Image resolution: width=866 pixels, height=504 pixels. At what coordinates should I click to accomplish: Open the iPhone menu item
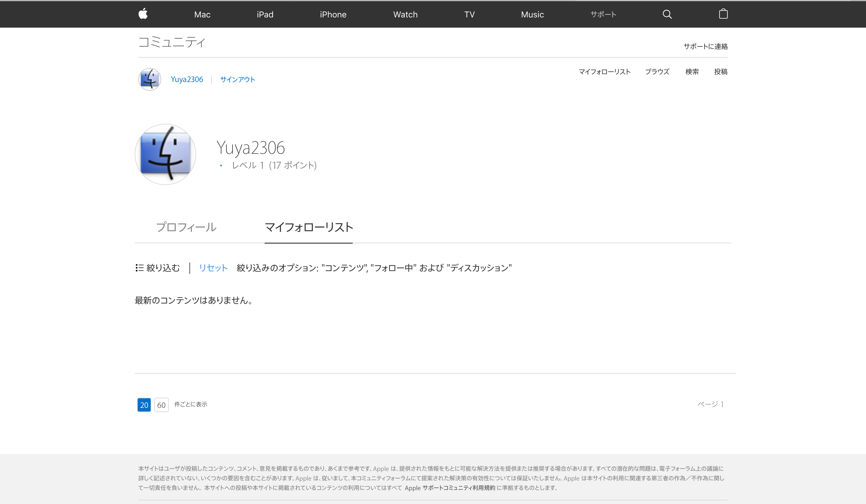(x=333, y=14)
